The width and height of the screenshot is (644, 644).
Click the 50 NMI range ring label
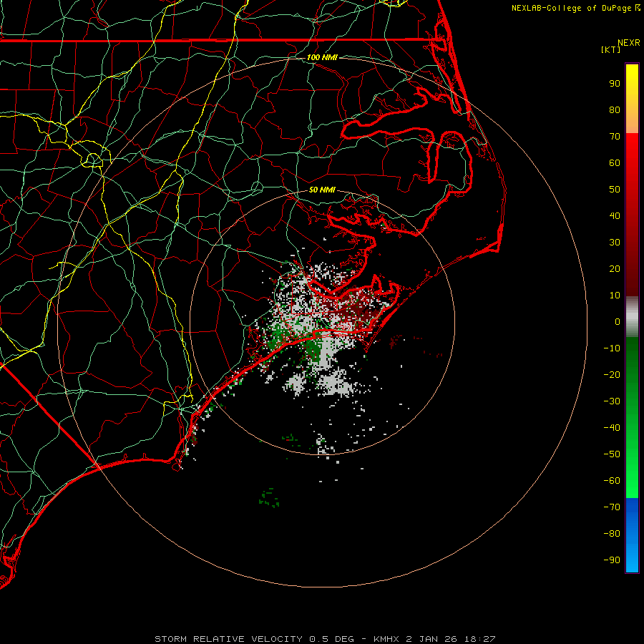click(322, 190)
